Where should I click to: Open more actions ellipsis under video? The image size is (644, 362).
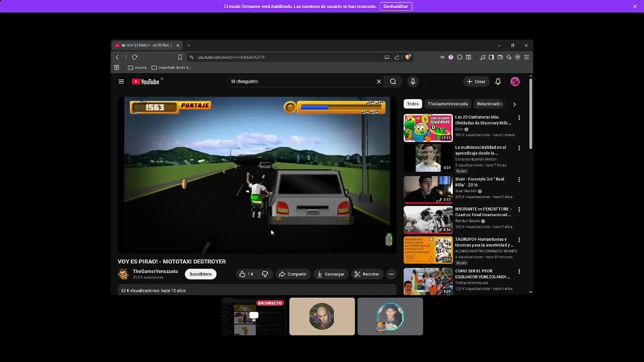click(x=391, y=274)
